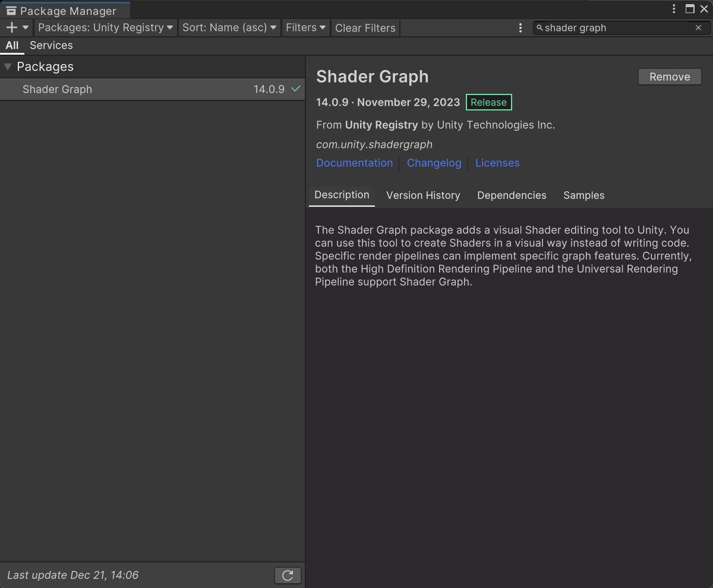Open the toolbar three-dot advanced menu
Screen dimensions: 713x588
520,28
